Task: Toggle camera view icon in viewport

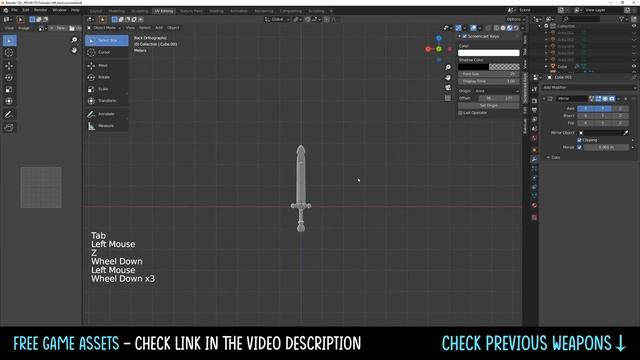Action: (448, 88)
